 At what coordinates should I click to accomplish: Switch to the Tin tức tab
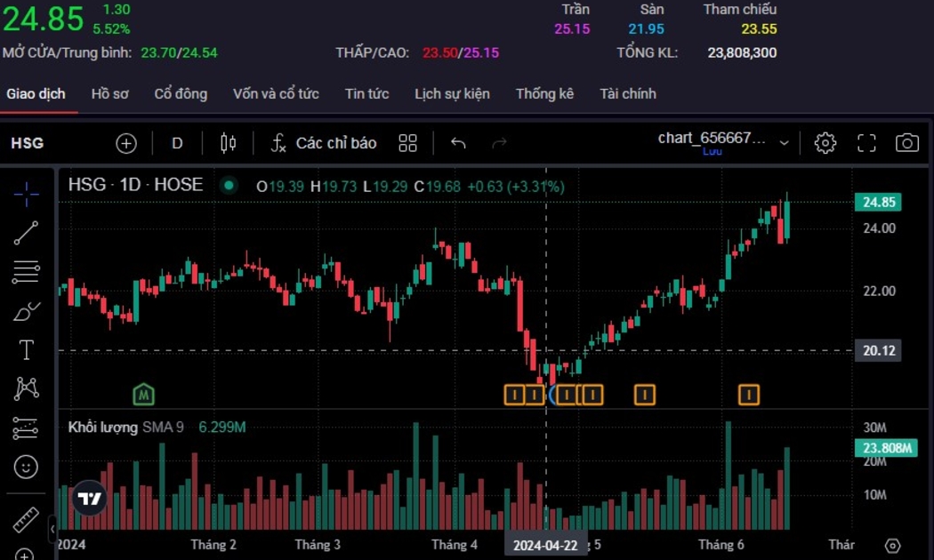[366, 93]
